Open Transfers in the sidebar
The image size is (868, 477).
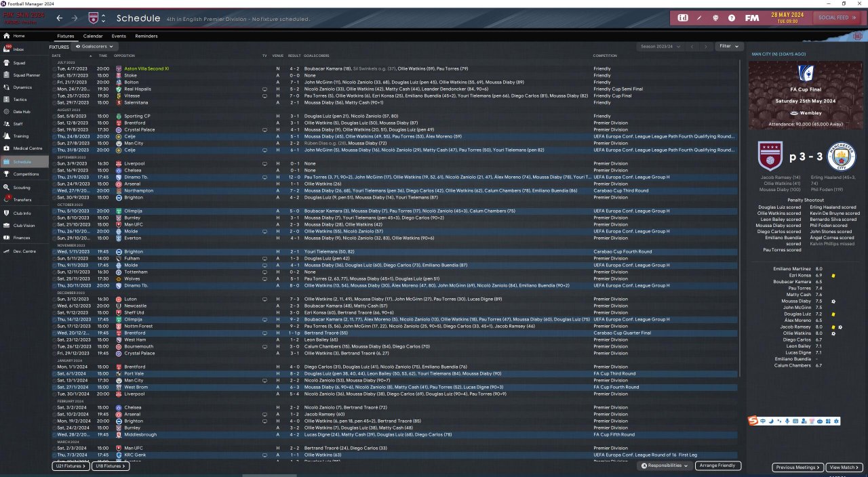click(x=24, y=200)
